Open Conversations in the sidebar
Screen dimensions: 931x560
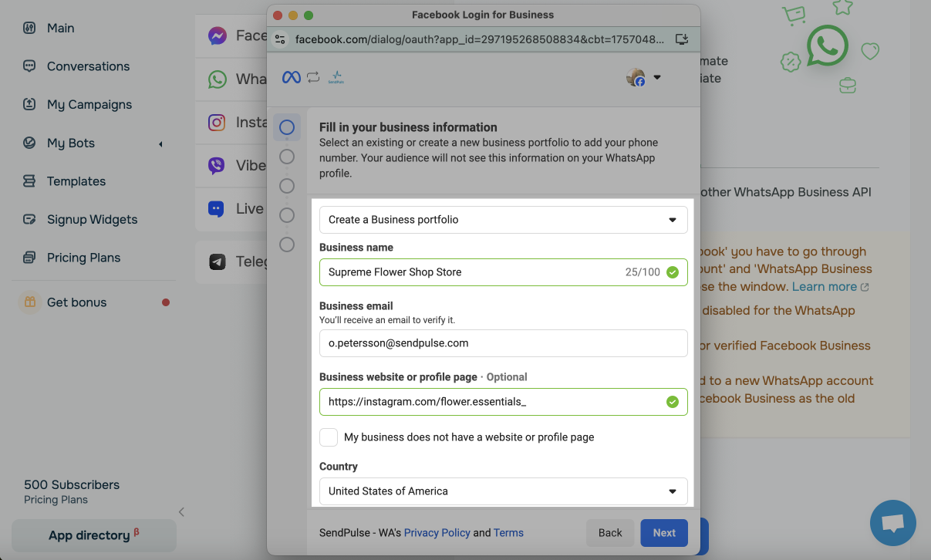88,66
